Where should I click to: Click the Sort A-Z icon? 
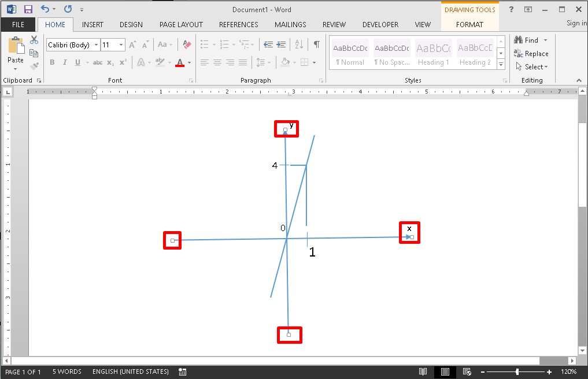(299, 44)
